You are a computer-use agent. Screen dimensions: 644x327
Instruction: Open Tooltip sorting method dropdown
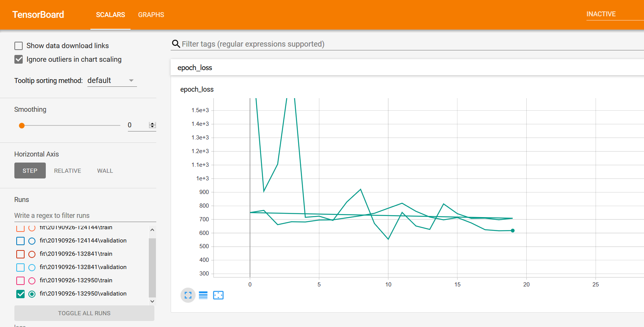pos(112,81)
